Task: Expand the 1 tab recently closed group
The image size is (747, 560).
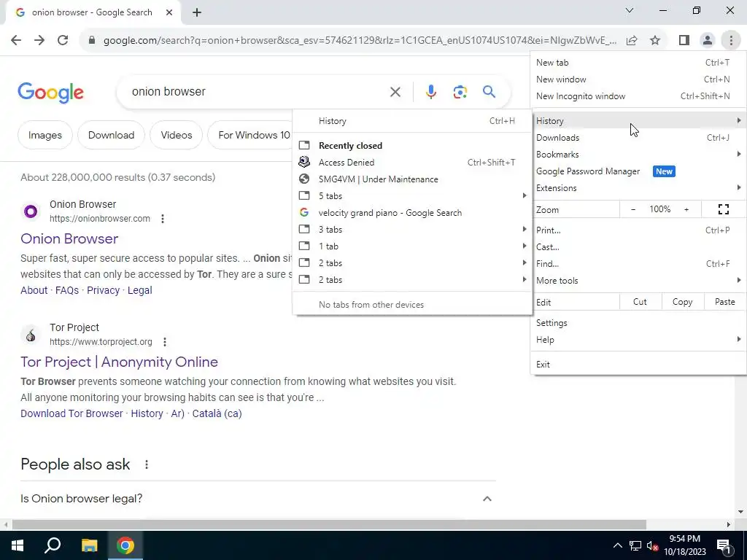Action: 413,246
